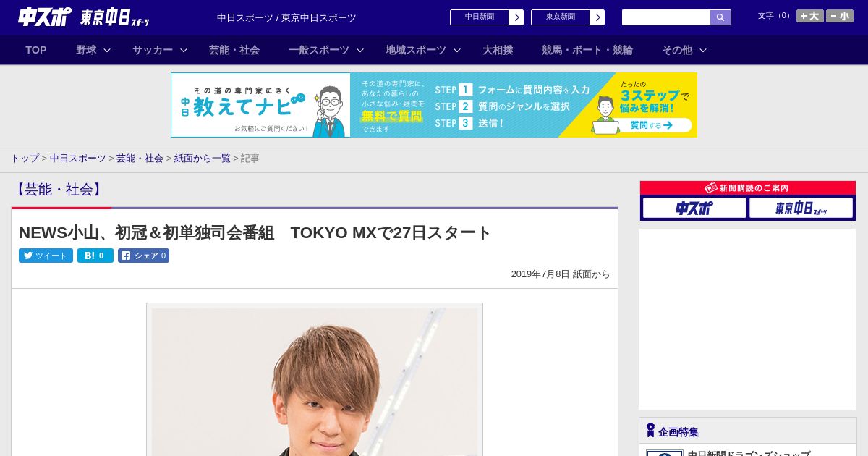Click 中スポ subscription guide button
Image resolution: width=868 pixels, height=456 pixels.
coord(694,208)
